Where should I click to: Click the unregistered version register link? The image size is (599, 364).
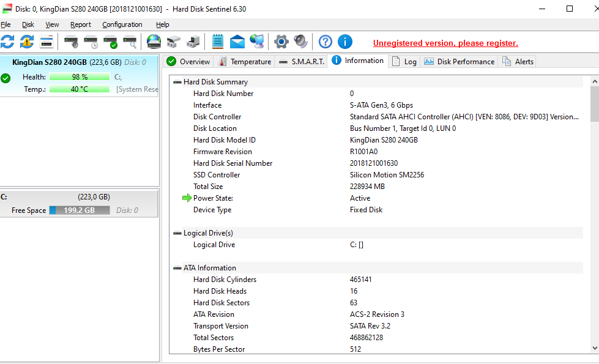[x=445, y=43]
